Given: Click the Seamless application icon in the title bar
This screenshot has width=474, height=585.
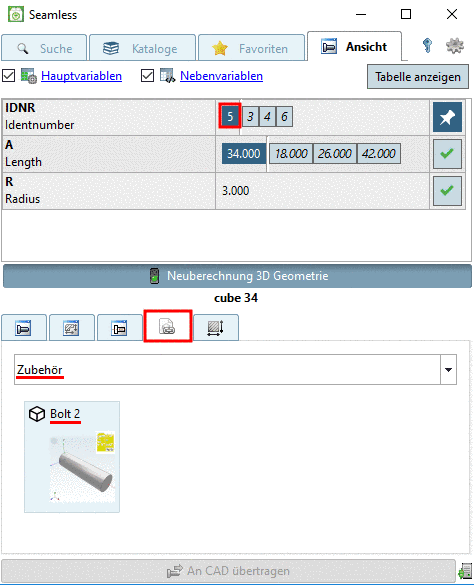Looking at the screenshot, I should pos(16,15).
